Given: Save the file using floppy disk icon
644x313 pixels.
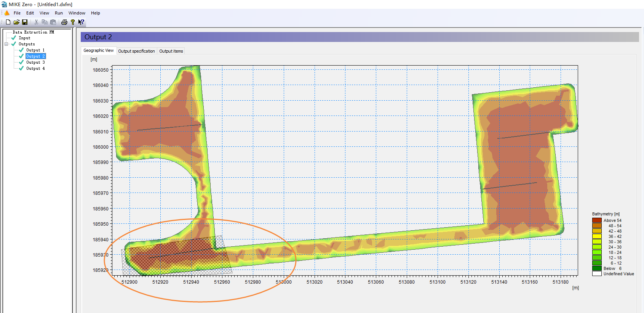Looking at the screenshot, I should (x=25, y=22).
